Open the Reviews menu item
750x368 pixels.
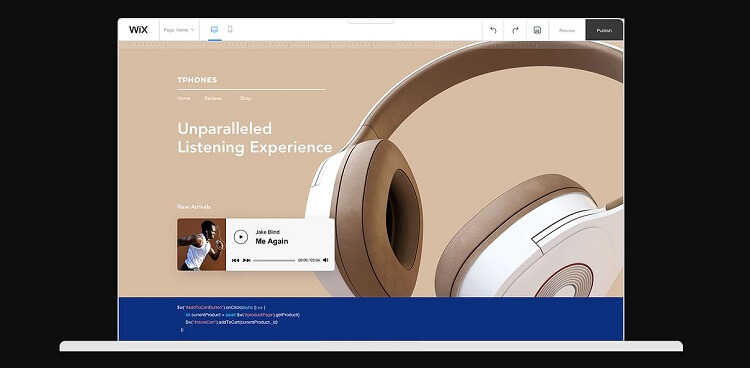pos(213,98)
